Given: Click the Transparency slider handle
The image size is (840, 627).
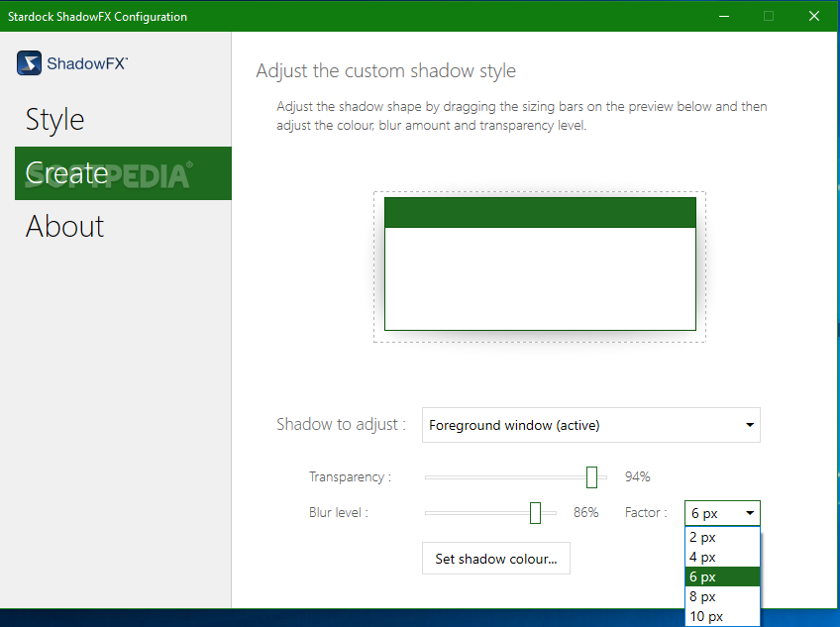Looking at the screenshot, I should [x=591, y=477].
